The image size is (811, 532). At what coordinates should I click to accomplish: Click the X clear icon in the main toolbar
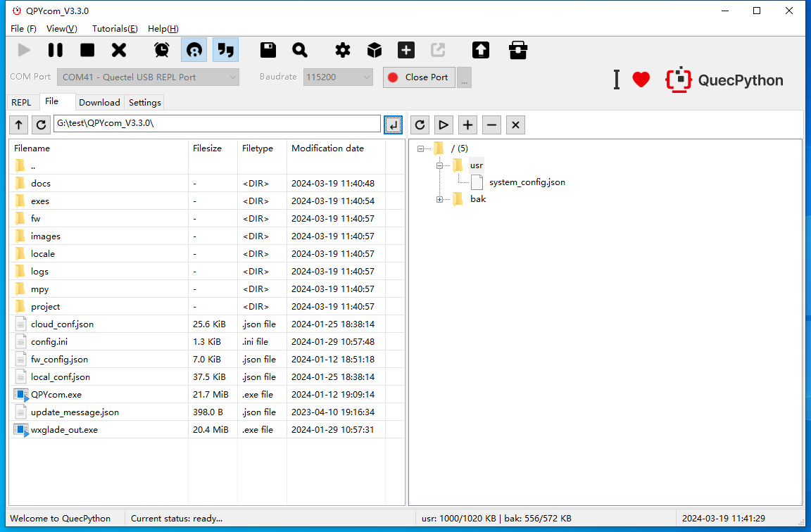[119, 50]
